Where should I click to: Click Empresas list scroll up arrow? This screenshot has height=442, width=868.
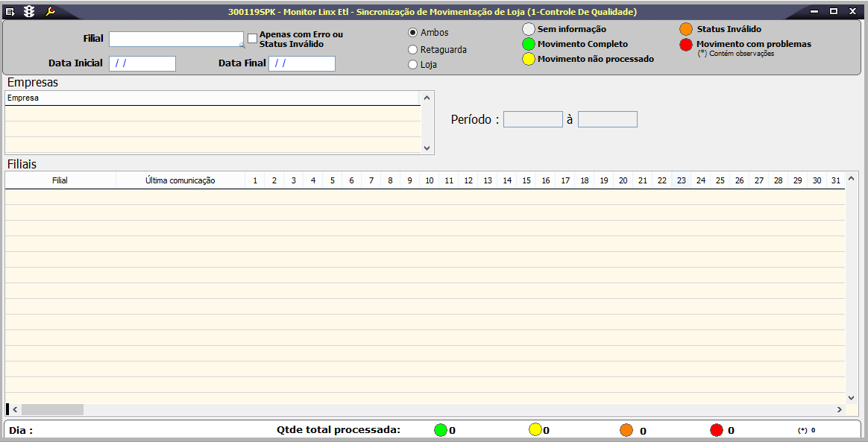point(427,98)
